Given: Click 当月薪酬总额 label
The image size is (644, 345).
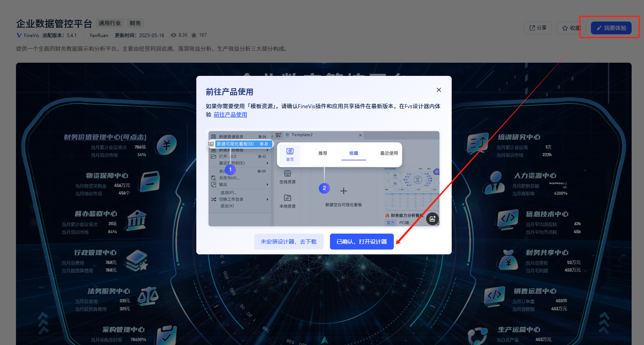Looking at the screenshot, I should pos(525,186).
